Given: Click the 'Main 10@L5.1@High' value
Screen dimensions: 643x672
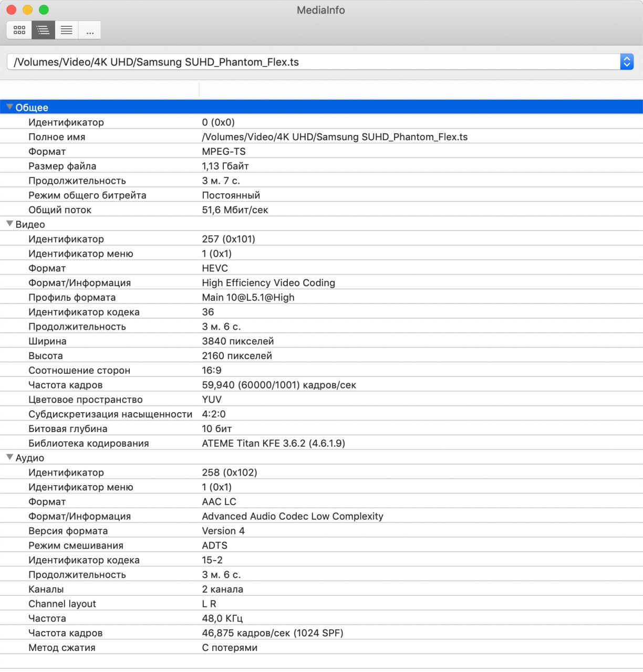Looking at the screenshot, I should coord(248,297).
